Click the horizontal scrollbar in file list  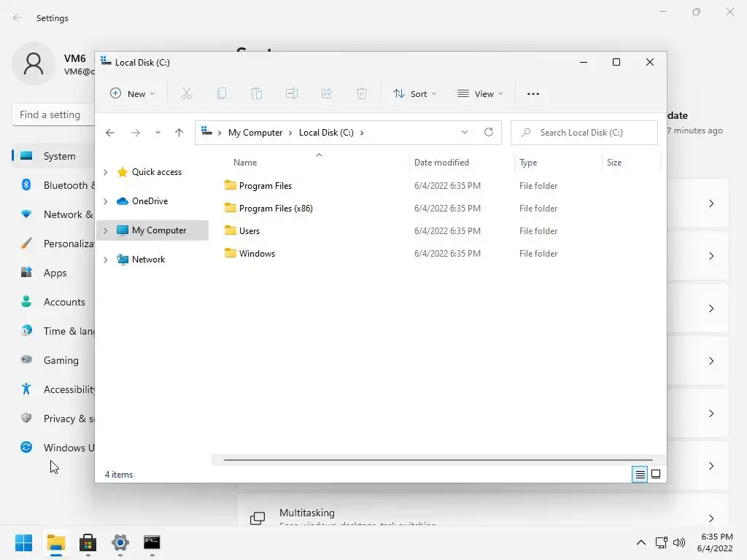point(438,460)
